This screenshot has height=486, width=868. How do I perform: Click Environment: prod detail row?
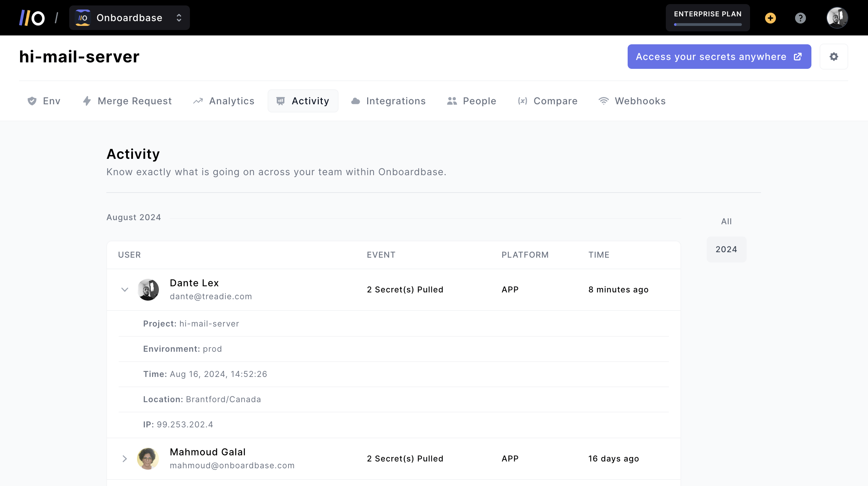[x=182, y=349]
